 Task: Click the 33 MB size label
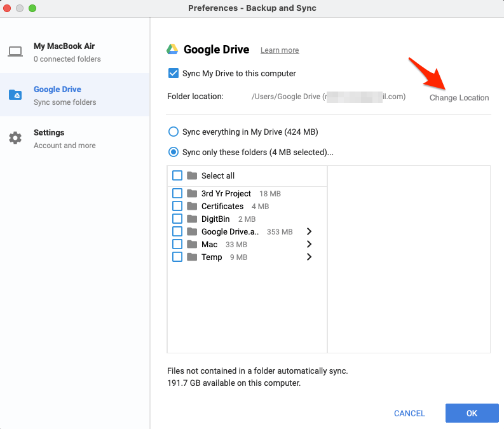tap(236, 245)
